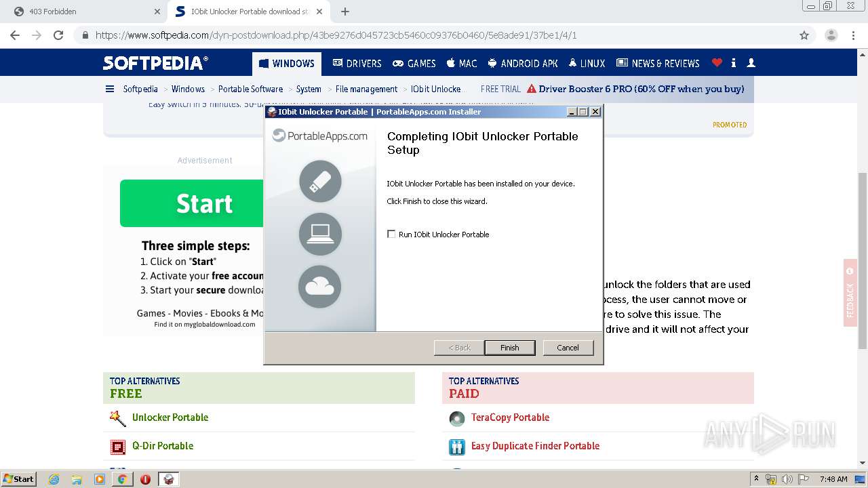The width and height of the screenshot is (868, 488).
Task: Click Portable Software breadcrumb link
Action: (250, 89)
